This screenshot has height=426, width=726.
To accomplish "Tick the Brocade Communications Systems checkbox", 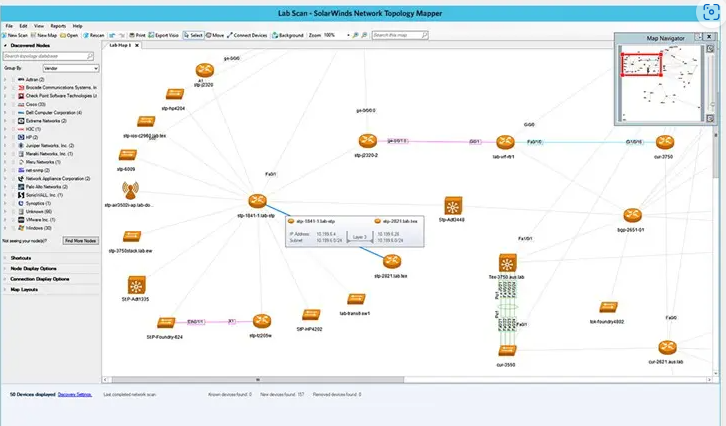I will point(13,88).
